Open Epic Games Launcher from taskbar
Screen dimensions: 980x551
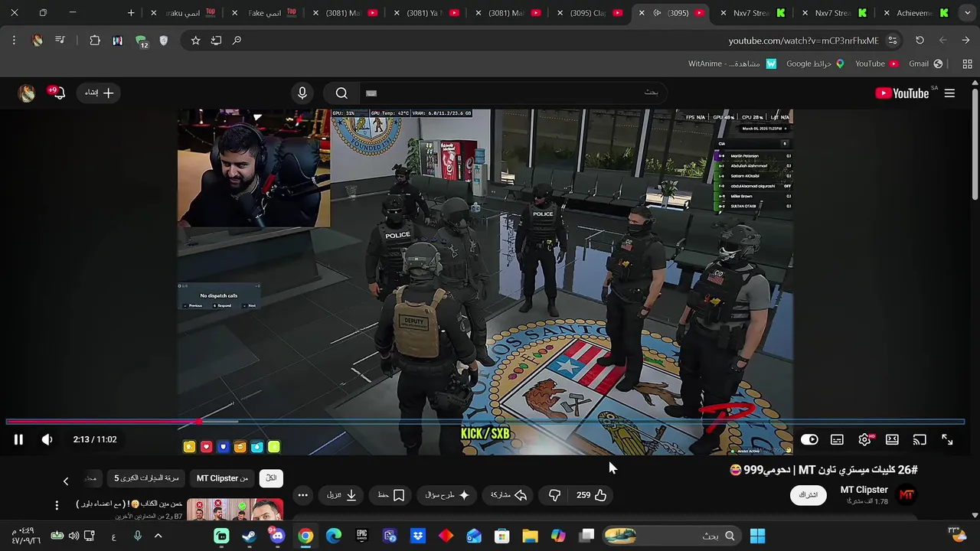click(x=361, y=536)
